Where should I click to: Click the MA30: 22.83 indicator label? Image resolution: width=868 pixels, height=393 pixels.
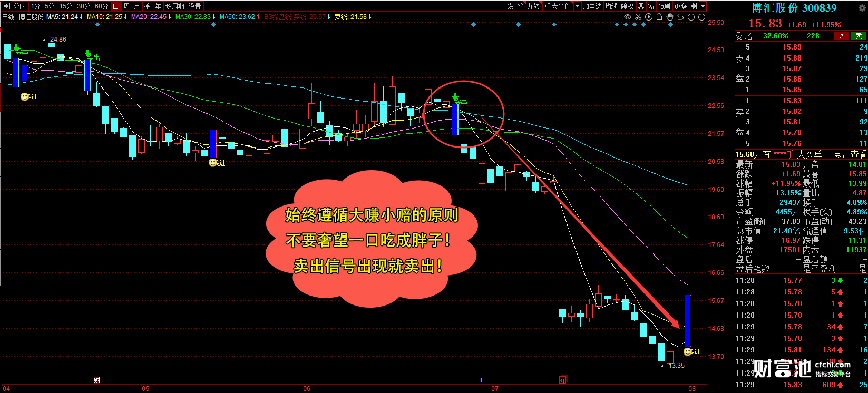193,17
